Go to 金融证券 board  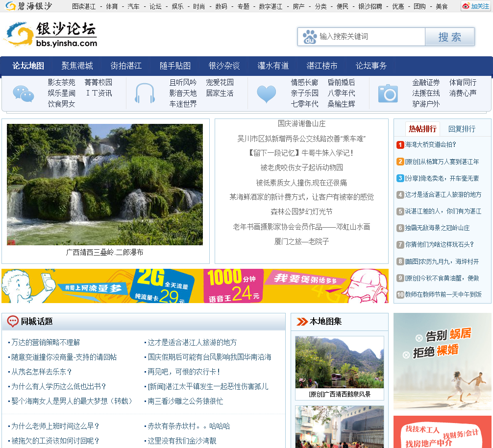[x=426, y=82]
